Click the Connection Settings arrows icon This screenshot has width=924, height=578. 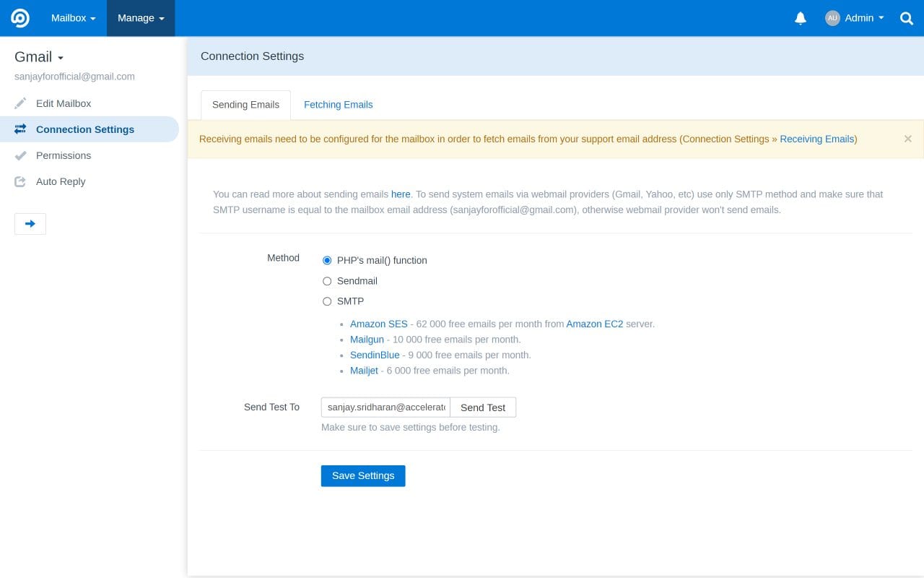(x=20, y=129)
